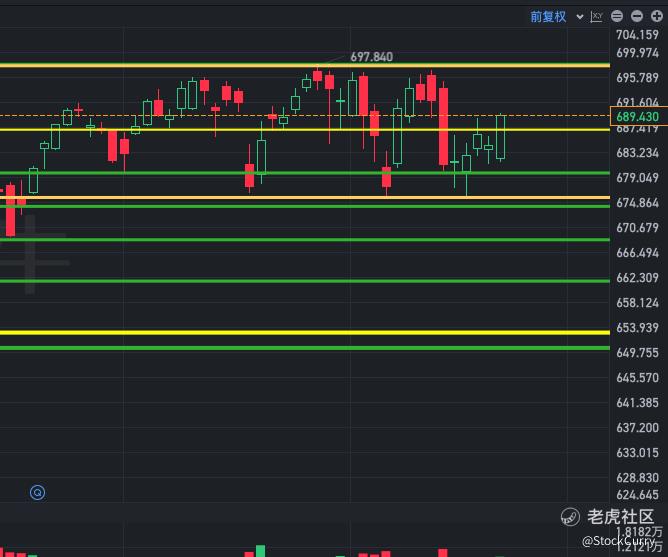Click the 653.939 axis value

[637, 328]
